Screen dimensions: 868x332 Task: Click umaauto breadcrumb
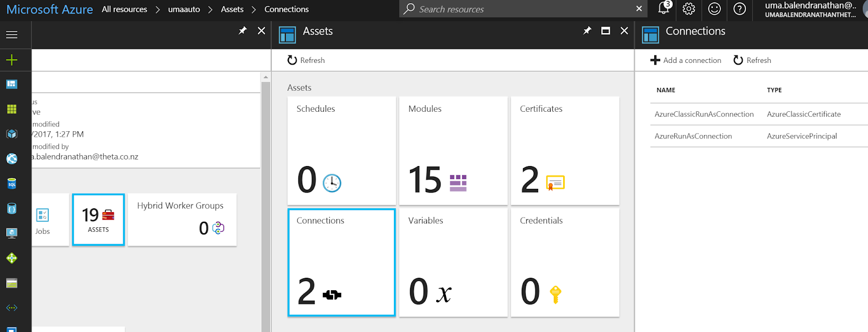pos(184,9)
